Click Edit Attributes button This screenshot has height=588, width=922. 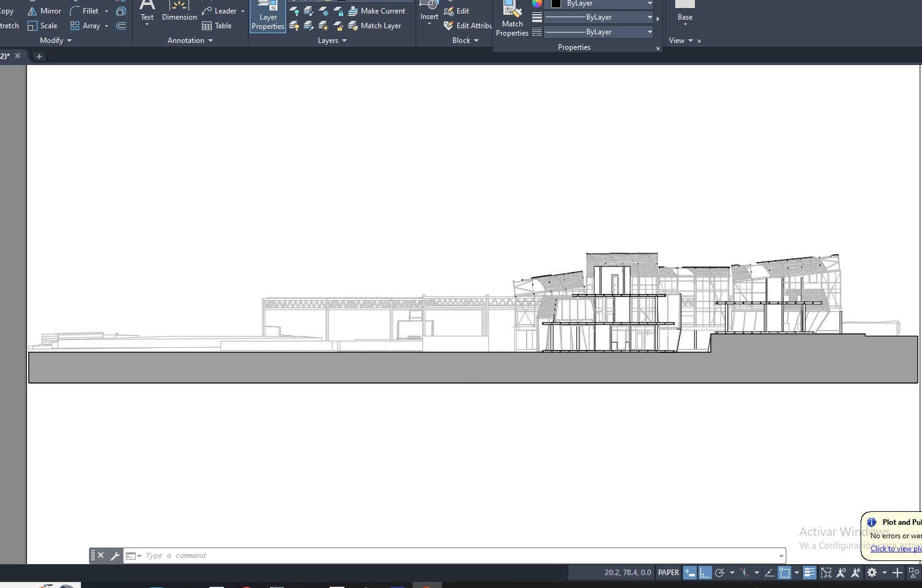468,26
